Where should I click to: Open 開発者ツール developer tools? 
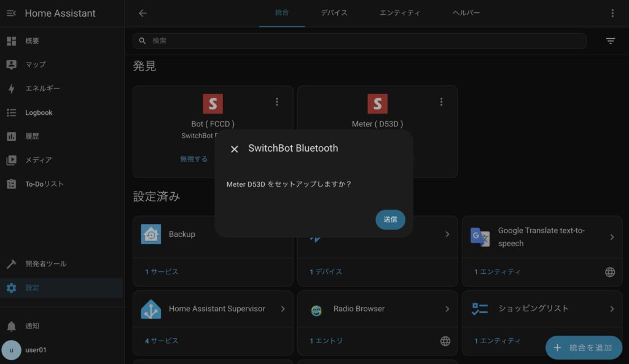tap(61, 264)
